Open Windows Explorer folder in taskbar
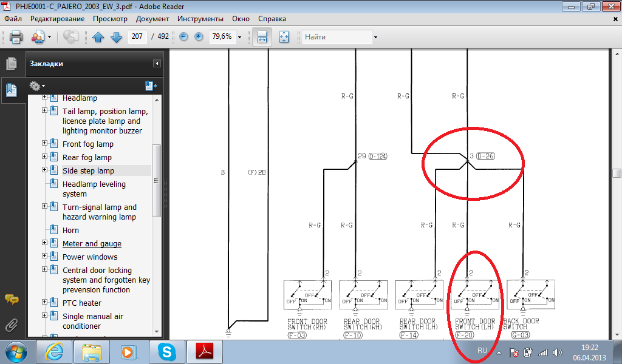The image size is (622, 364). [x=92, y=352]
